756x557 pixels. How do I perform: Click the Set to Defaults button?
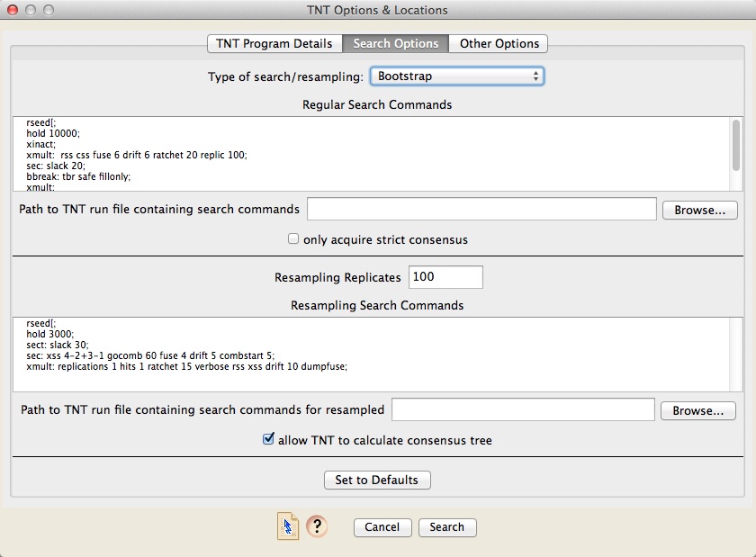377,480
